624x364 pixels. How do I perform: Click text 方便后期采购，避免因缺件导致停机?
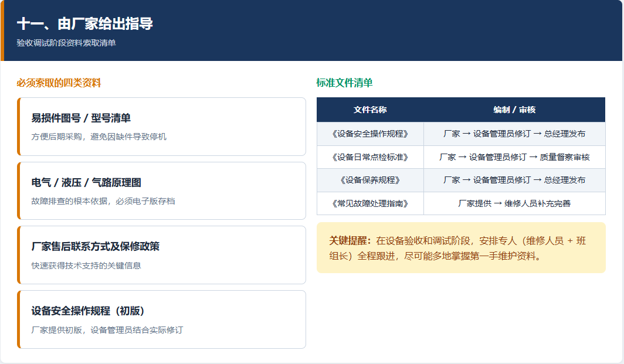(99, 137)
